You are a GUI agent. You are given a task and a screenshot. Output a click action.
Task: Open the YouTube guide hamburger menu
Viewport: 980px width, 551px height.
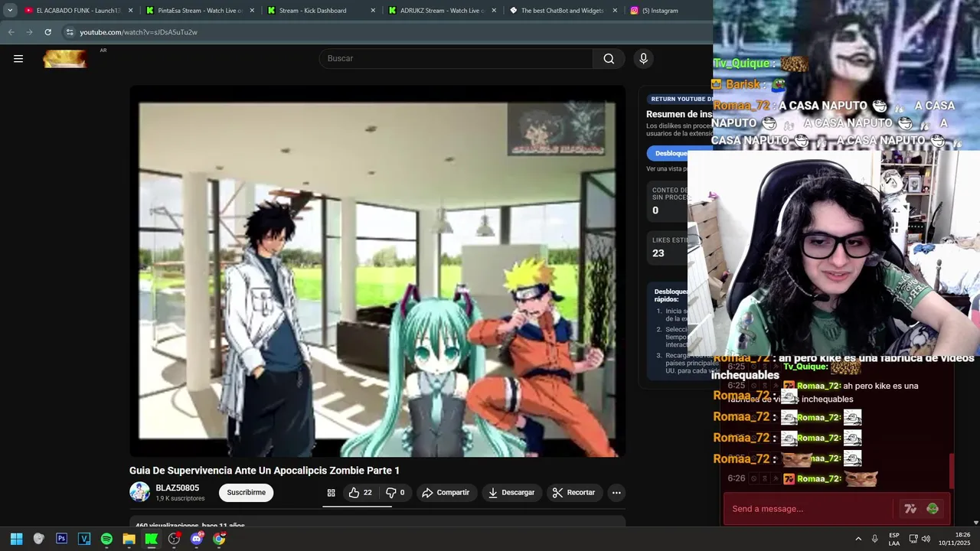pyautogui.click(x=18, y=58)
